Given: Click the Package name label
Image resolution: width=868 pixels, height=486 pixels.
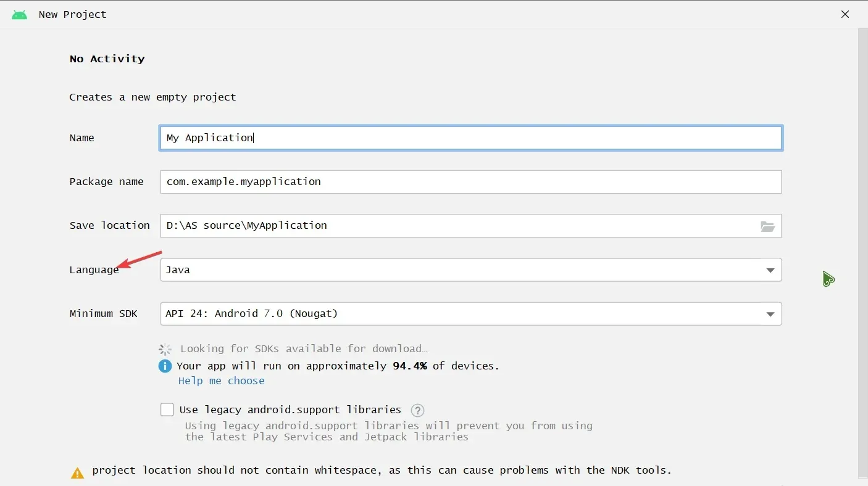Looking at the screenshot, I should coord(106,181).
